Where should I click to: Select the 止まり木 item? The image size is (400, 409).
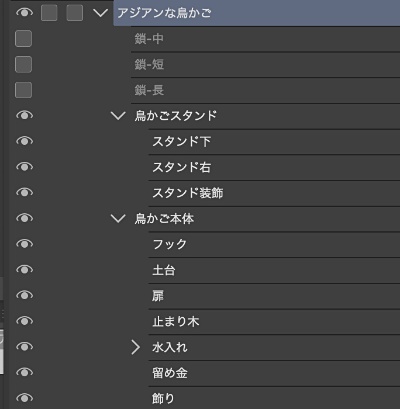click(274, 322)
